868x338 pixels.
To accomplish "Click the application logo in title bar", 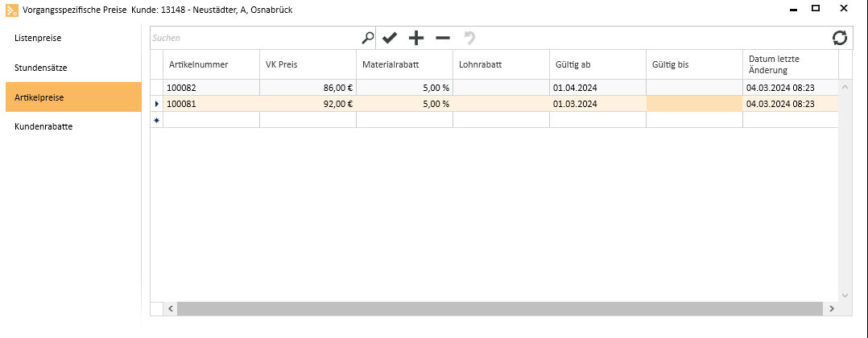I will pyautogui.click(x=11, y=10).
